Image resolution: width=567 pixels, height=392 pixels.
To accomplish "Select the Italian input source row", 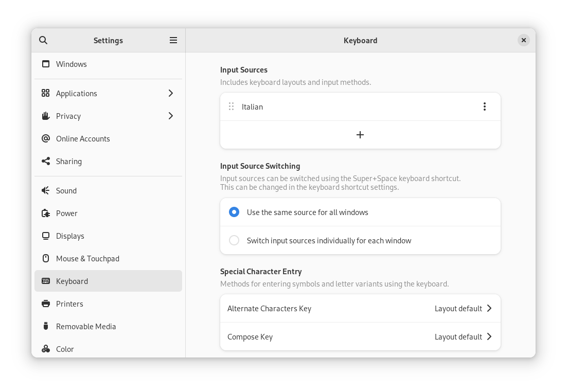I will pyautogui.click(x=334, y=106).
